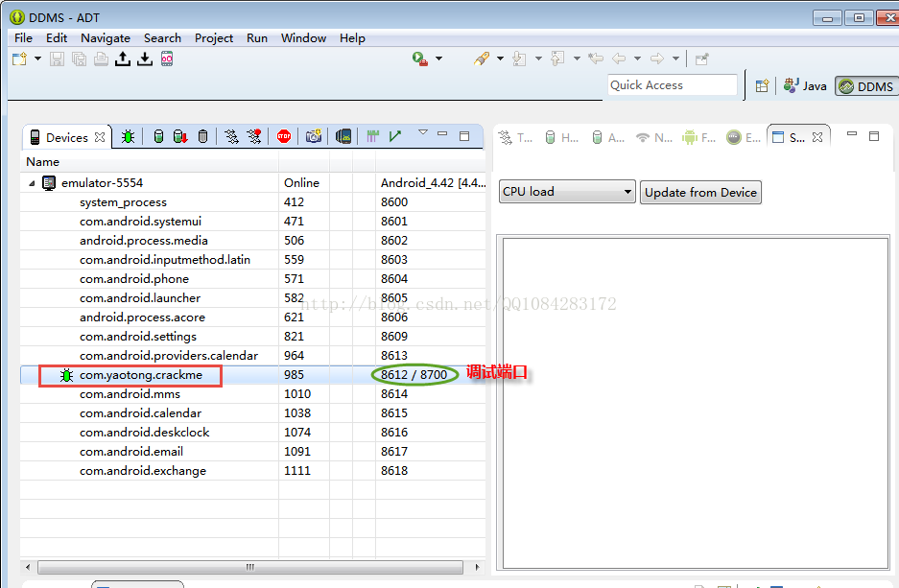Click the upload arrow toolbar icon

pyautogui.click(x=123, y=59)
